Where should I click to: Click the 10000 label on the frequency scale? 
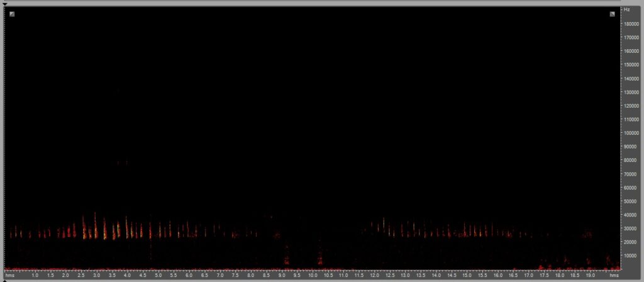[x=631, y=257]
